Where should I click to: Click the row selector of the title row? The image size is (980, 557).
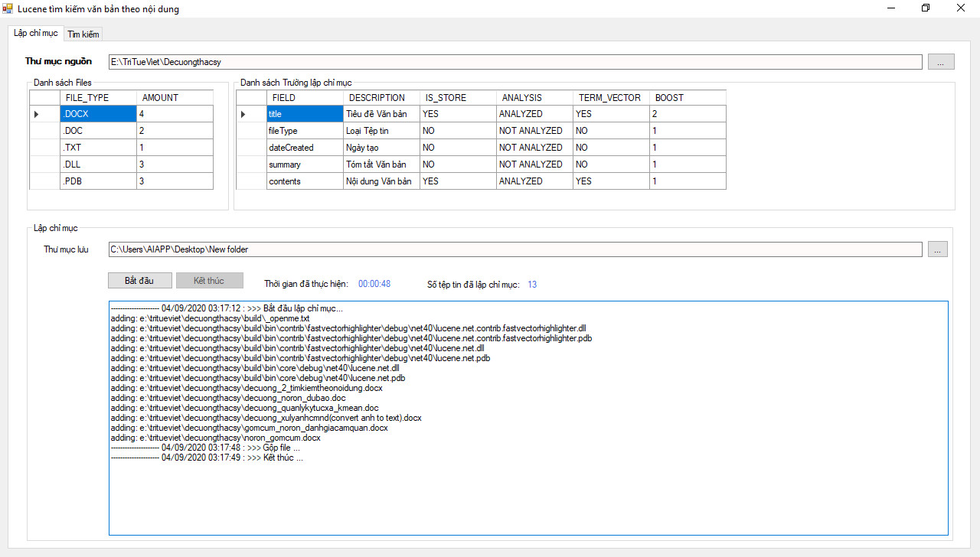pyautogui.click(x=252, y=114)
